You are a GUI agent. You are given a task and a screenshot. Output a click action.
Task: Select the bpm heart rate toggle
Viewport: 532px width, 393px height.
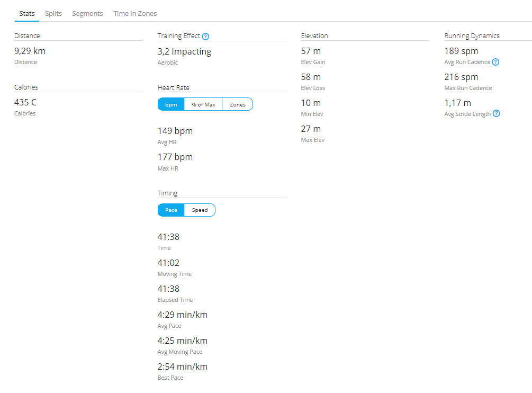pos(171,104)
